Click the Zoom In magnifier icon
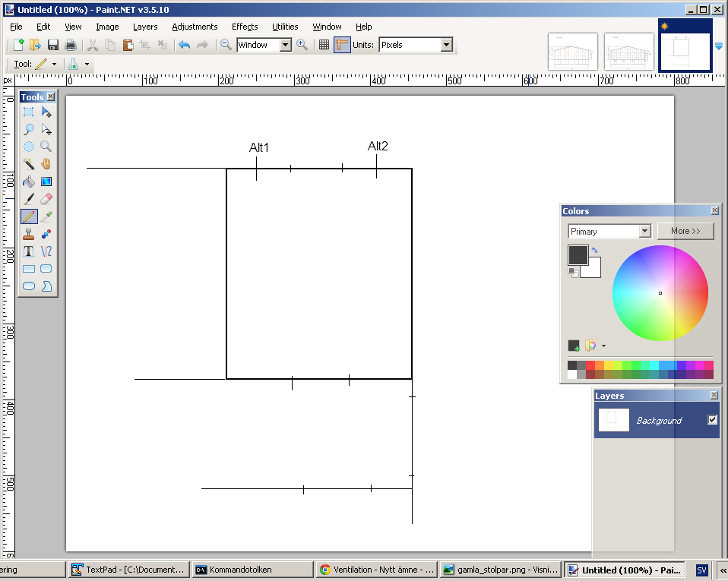Viewport: 728px width, 581px height. [x=302, y=45]
